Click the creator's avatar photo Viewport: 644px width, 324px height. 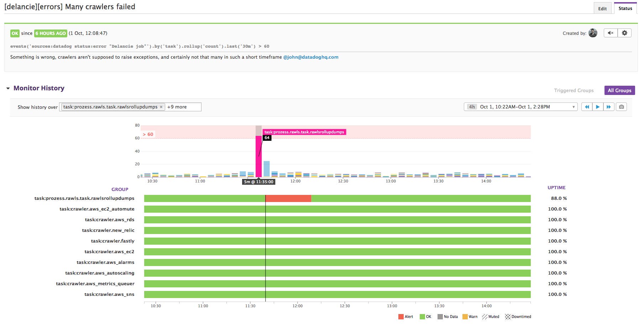593,33
